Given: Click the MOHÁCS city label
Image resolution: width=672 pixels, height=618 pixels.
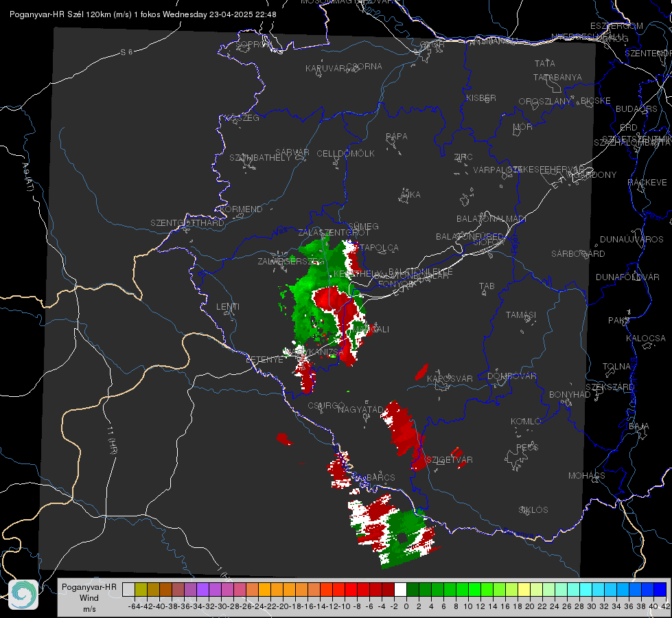Looking at the screenshot, I should 587,476.
